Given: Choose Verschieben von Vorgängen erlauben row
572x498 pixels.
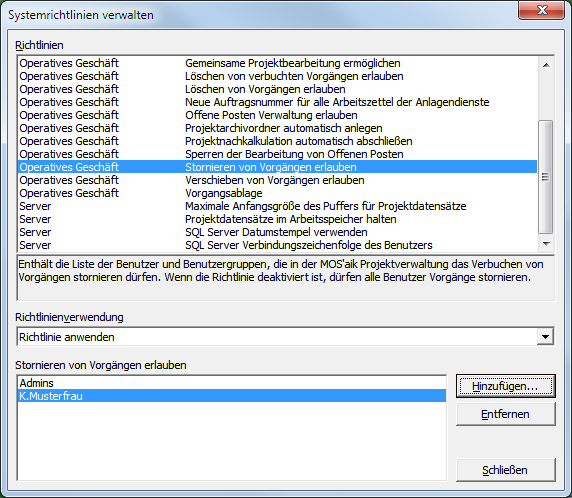Looking at the screenshot, I should pos(277,180).
